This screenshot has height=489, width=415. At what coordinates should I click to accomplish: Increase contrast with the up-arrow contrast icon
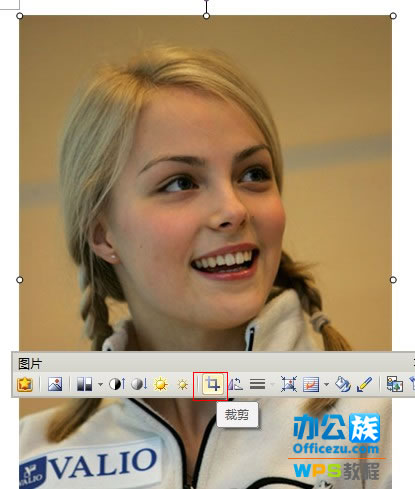(117, 384)
